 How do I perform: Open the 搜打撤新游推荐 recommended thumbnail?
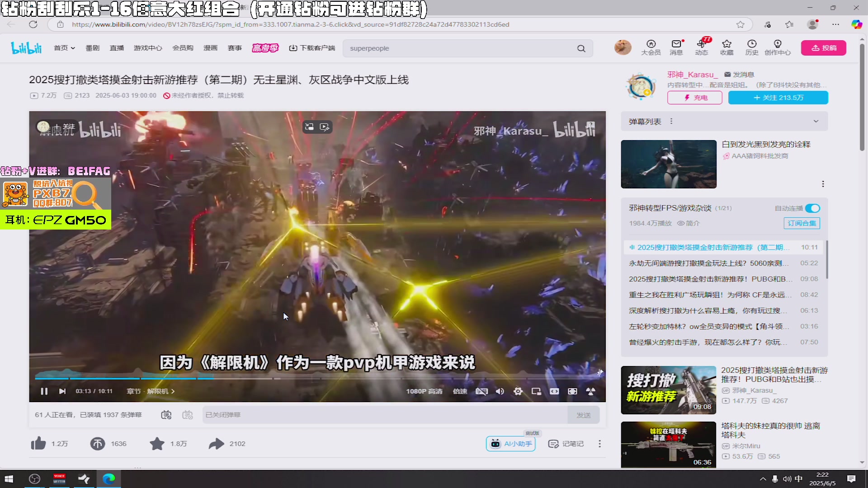click(x=669, y=390)
